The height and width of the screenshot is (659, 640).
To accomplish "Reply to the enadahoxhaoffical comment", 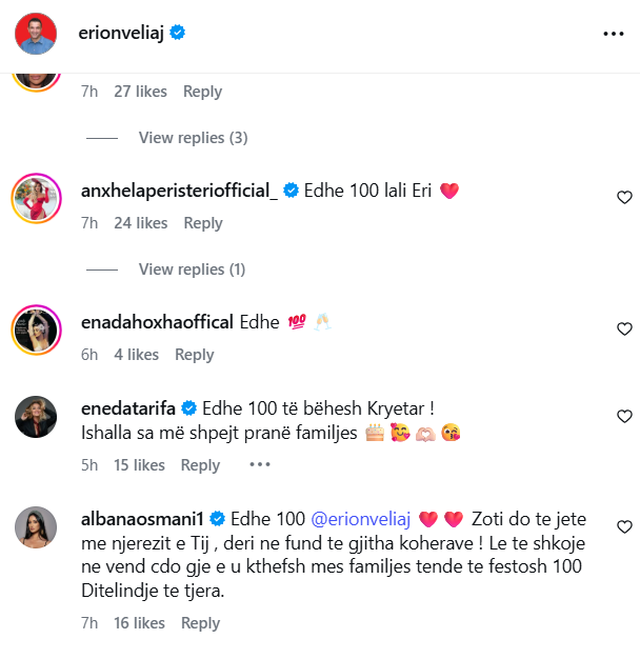I will click(x=194, y=354).
